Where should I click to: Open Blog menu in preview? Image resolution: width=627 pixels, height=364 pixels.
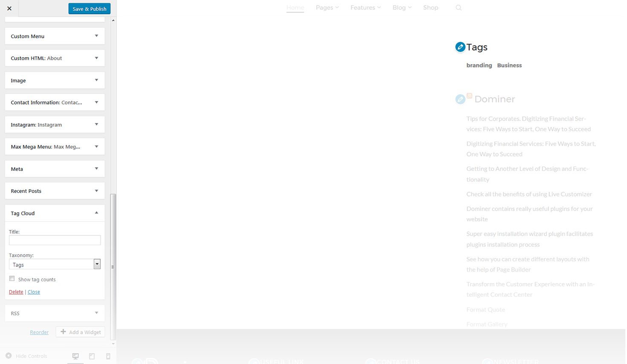[x=402, y=8]
